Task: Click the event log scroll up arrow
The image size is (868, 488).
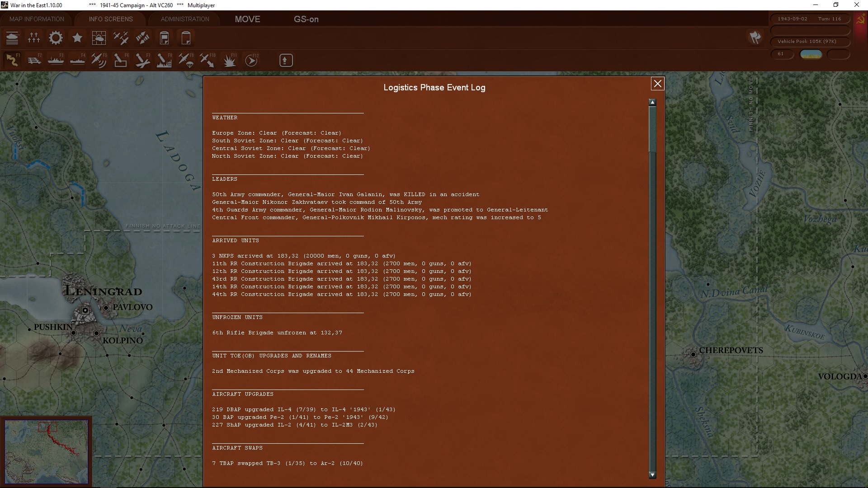Action: 652,103
